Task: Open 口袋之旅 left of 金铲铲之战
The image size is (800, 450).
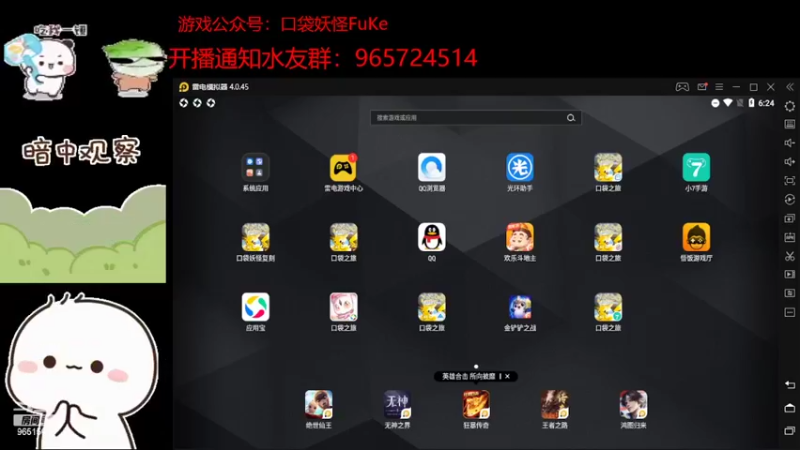Action: (432, 307)
